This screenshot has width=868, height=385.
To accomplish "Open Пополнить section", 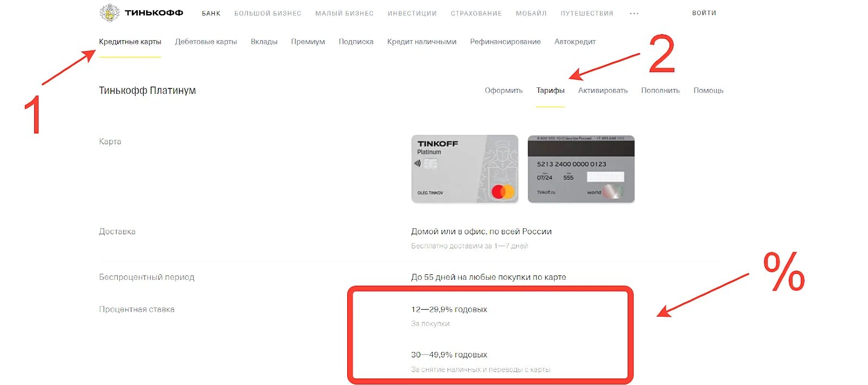I will click(x=660, y=91).
